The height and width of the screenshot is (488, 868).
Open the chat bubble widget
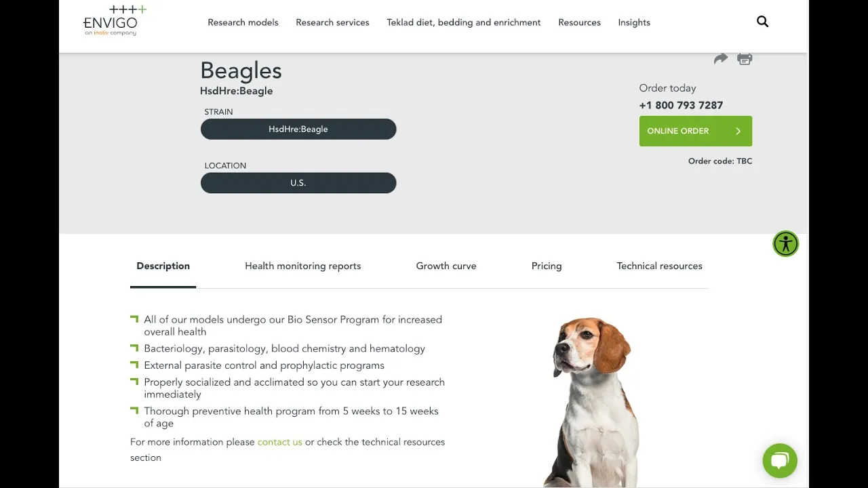[x=779, y=461]
